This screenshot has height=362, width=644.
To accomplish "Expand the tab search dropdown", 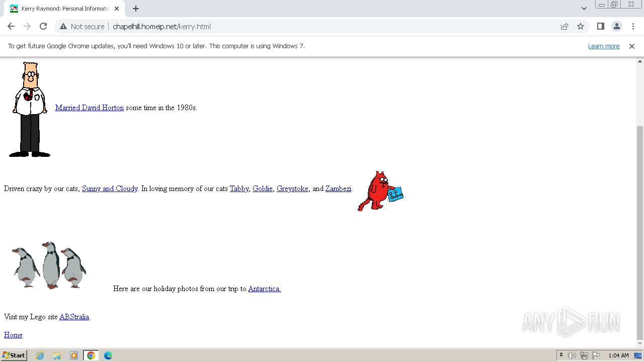I will point(584,9).
